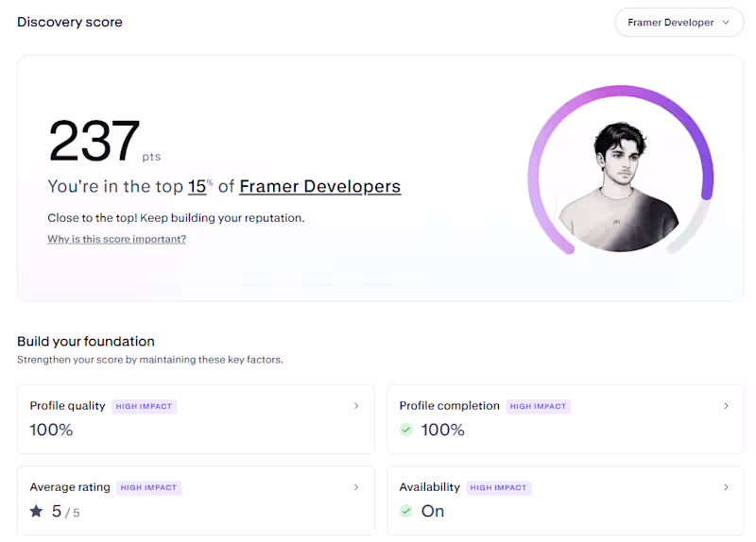Click 'Strengthen your score' subtitle text
The width and height of the screenshot is (756, 542).
(150, 360)
